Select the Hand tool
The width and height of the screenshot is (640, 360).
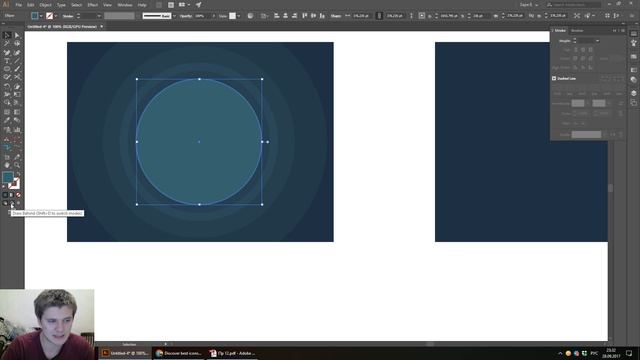7,165
